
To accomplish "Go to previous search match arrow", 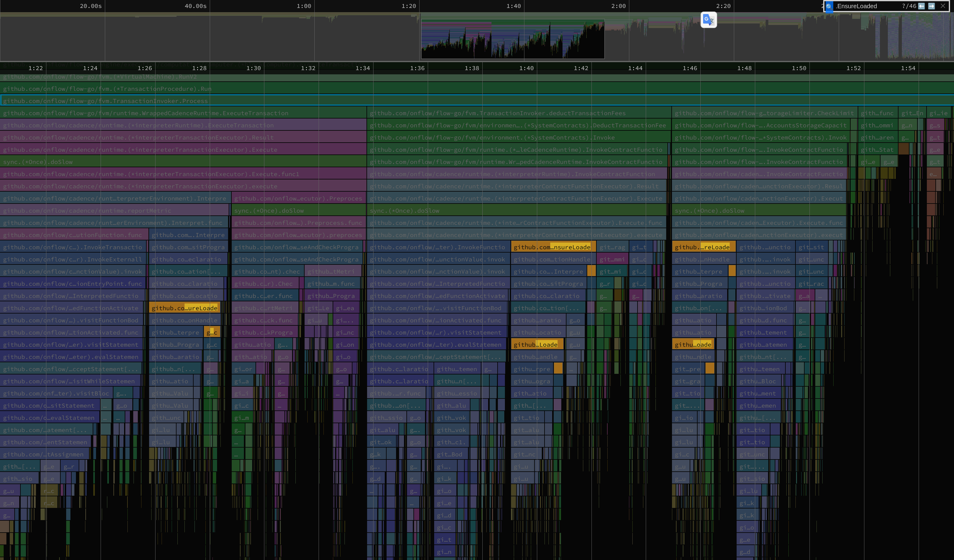I will click(921, 6).
